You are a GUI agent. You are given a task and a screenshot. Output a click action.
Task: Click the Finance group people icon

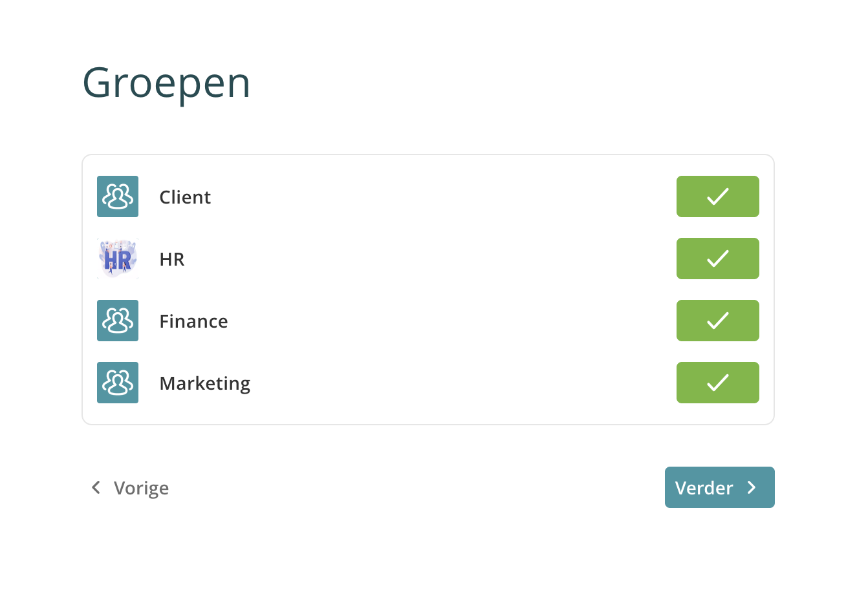pyautogui.click(x=118, y=321)
